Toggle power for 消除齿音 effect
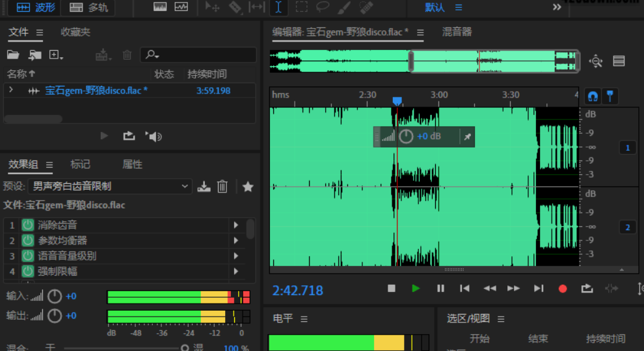The image size is (644, 351). click(x=28, y=225)
